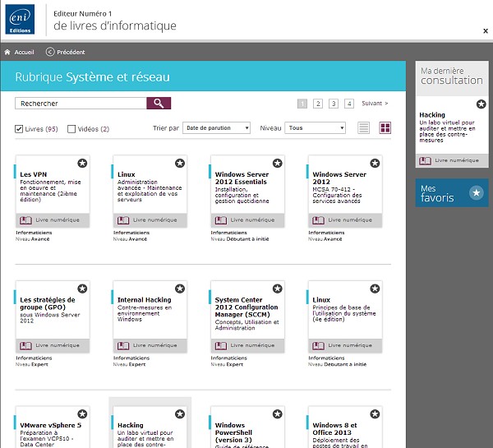Screen dimensions: 493x448
Task: Close the window with the X
Action: pos(486,31)
